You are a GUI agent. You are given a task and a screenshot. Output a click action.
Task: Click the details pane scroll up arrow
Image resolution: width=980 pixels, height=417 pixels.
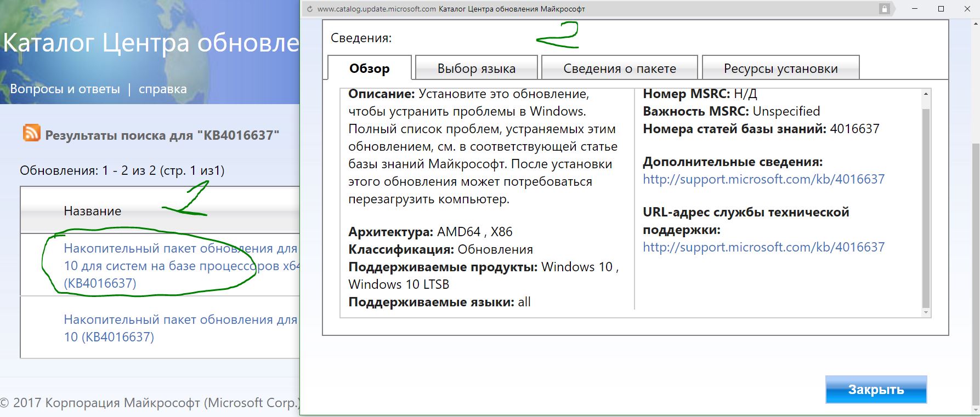[926, 94]
